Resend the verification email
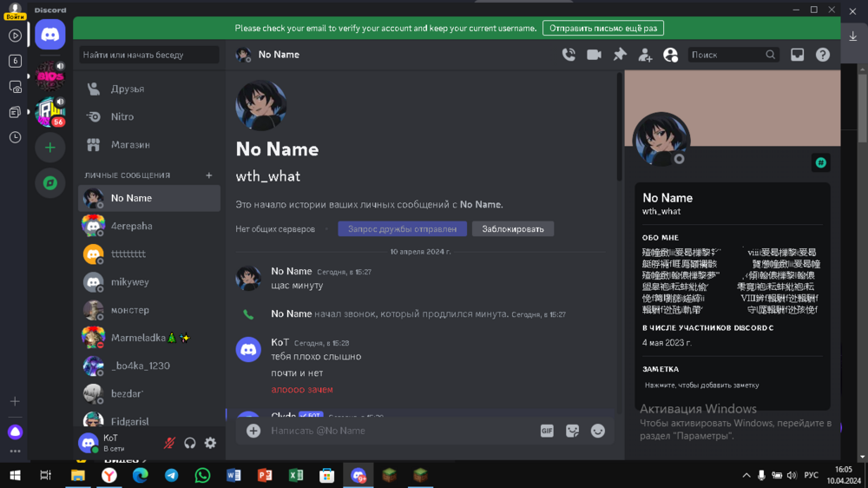 pyautogui.click(x=603, y=28)
